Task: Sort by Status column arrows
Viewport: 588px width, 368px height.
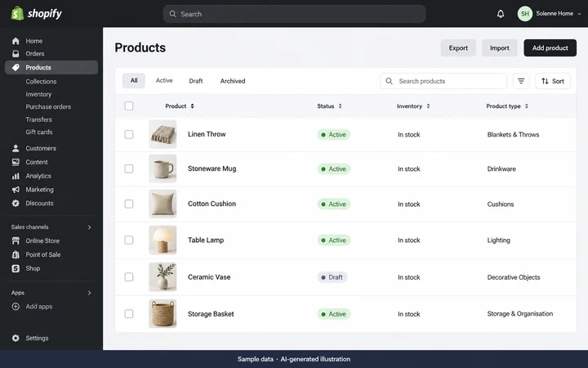Action: (340, 106)
